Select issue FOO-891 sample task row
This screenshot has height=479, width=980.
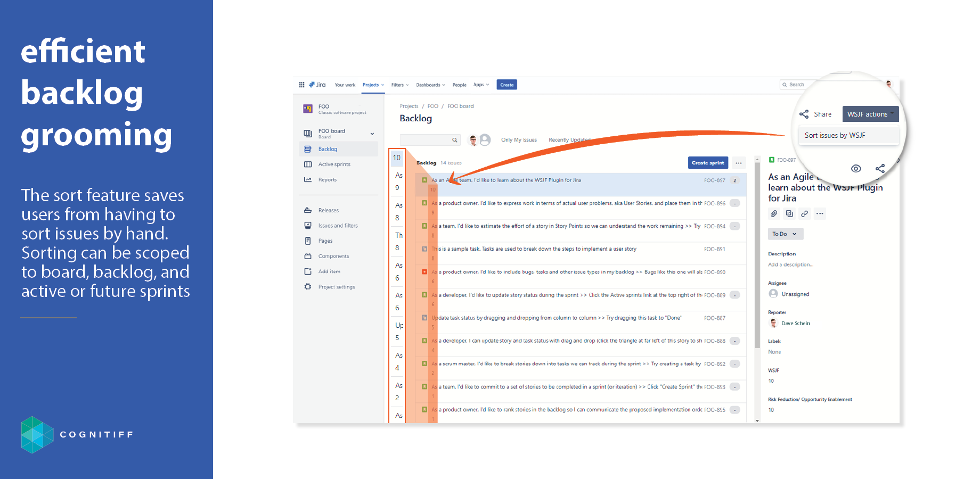click(581, 253)
